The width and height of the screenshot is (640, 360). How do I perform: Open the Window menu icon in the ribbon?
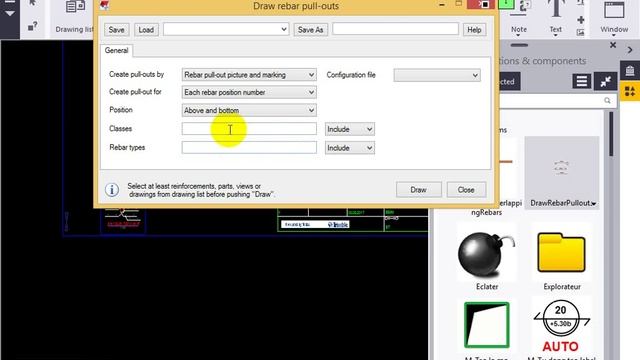(x=614, y=10)
